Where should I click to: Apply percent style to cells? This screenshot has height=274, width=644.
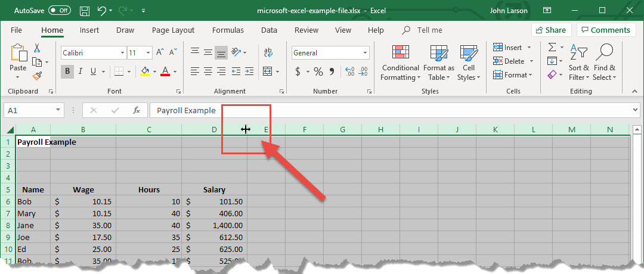(318, 71)
